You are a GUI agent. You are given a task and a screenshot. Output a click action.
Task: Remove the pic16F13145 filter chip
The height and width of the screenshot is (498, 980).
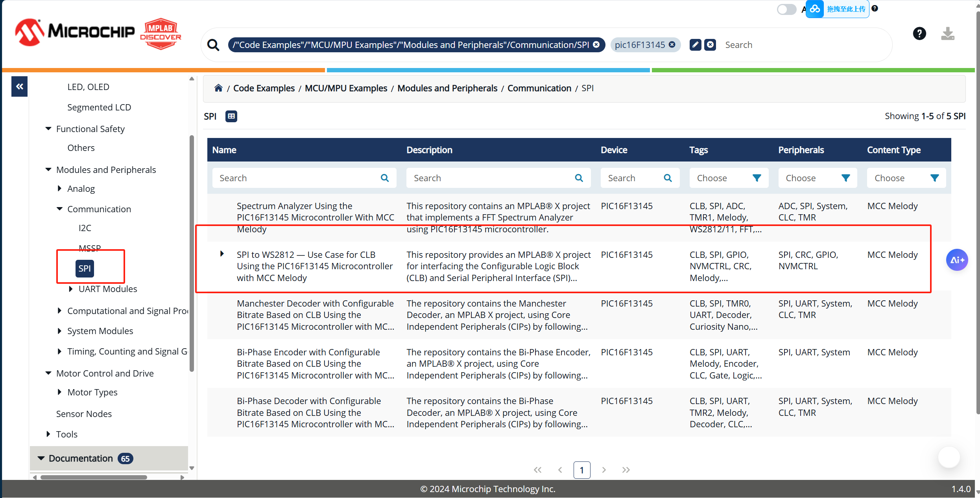pyautogui.click(x=672, y=44)
